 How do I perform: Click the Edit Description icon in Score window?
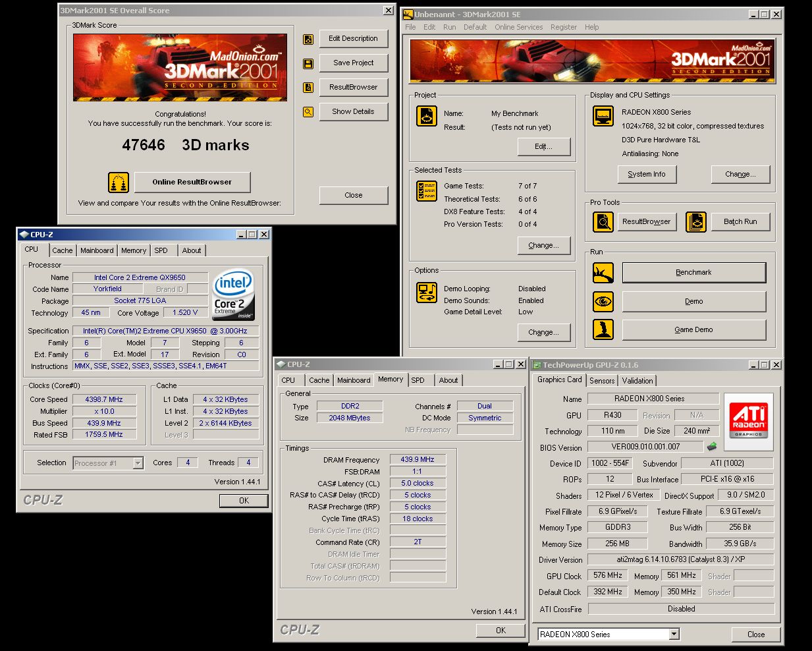point(308,39)
